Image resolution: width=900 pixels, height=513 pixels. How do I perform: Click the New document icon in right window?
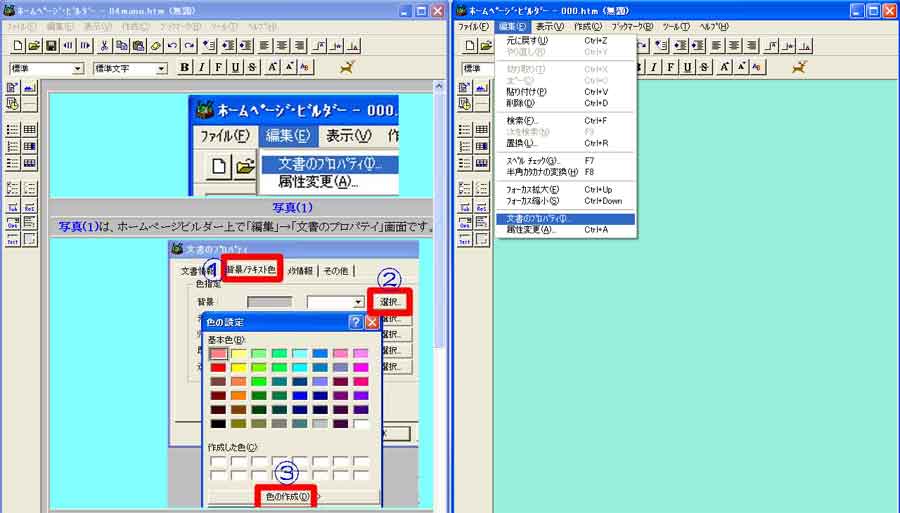(x=468, y=46)
